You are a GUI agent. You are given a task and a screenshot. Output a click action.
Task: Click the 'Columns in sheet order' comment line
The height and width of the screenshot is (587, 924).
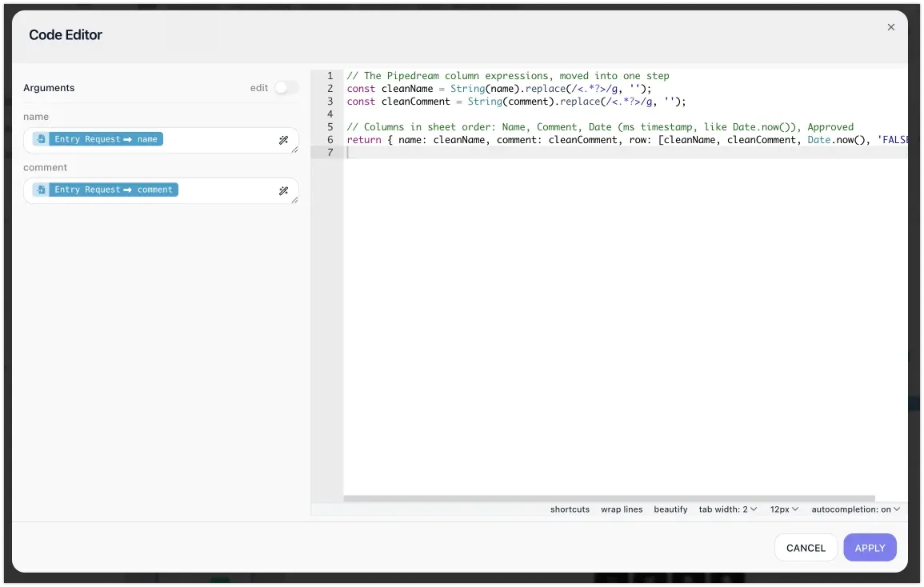tap(600, 127)
